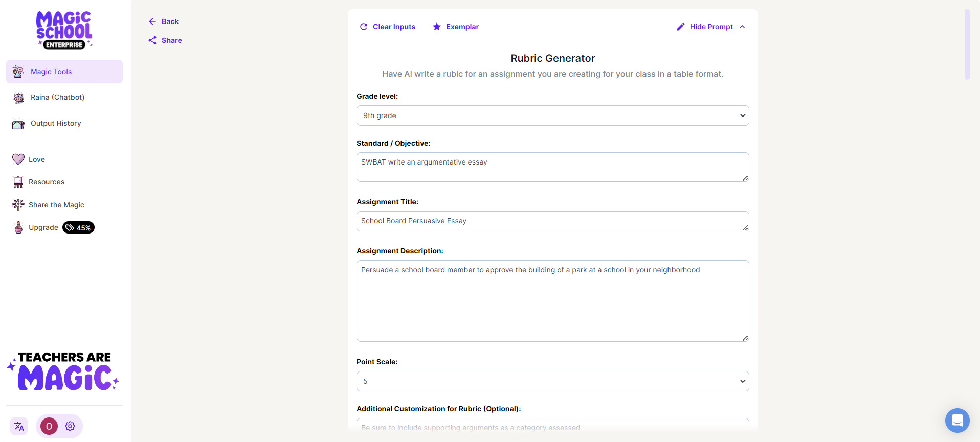Click Hide Prompt
This screenshot has width=980, height=442.
click(711, 27)
